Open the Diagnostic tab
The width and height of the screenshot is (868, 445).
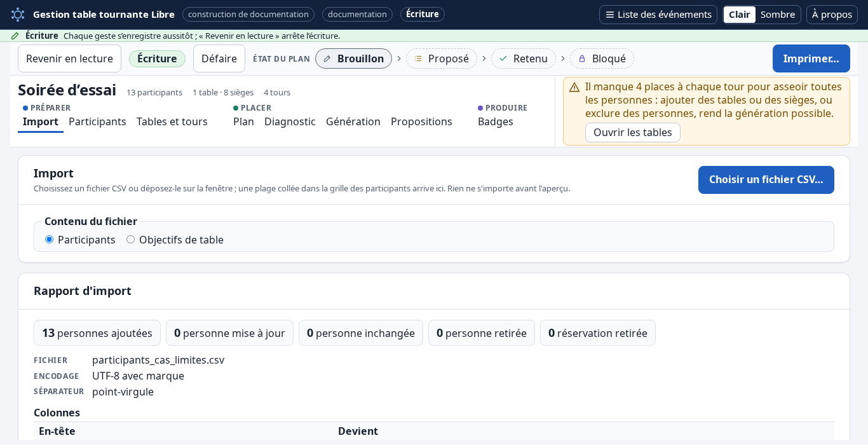[x=290, y=121]
